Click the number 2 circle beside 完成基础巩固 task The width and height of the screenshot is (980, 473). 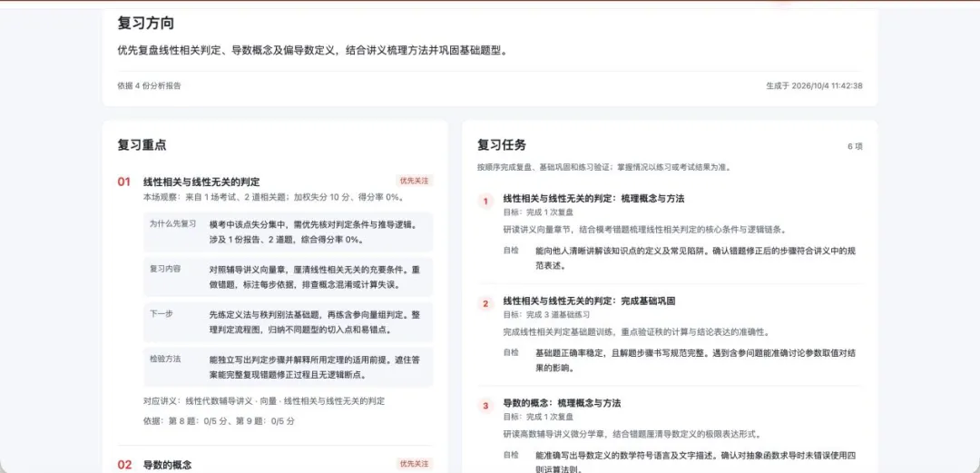pos(485,304)
